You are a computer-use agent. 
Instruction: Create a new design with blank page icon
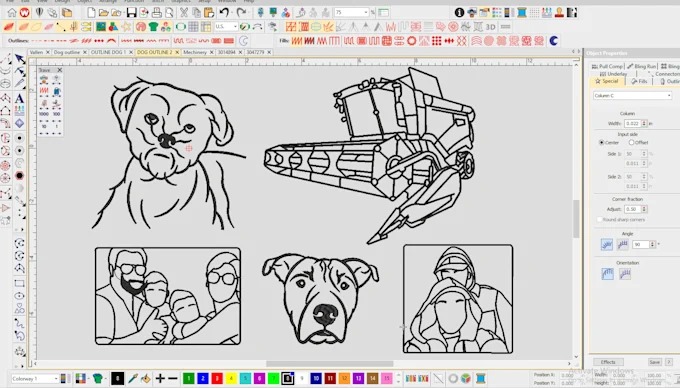pos(91,13)
